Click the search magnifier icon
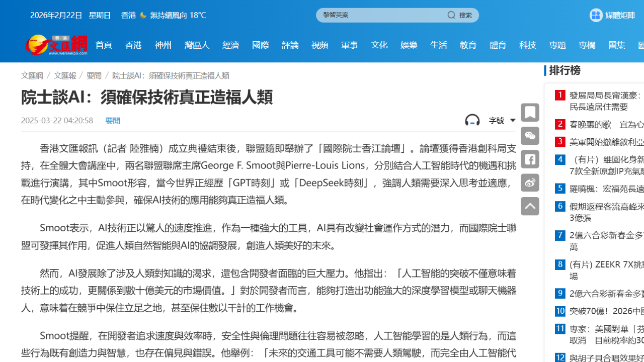 tap(451, 15)
